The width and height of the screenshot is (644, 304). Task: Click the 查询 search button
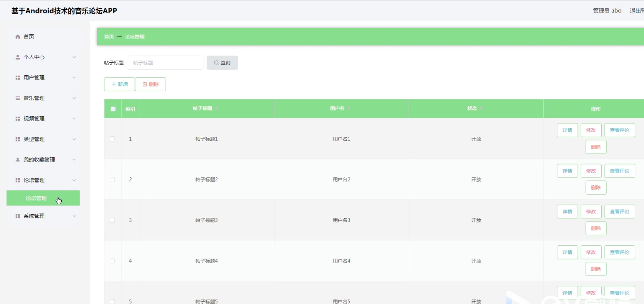(222, 63)
